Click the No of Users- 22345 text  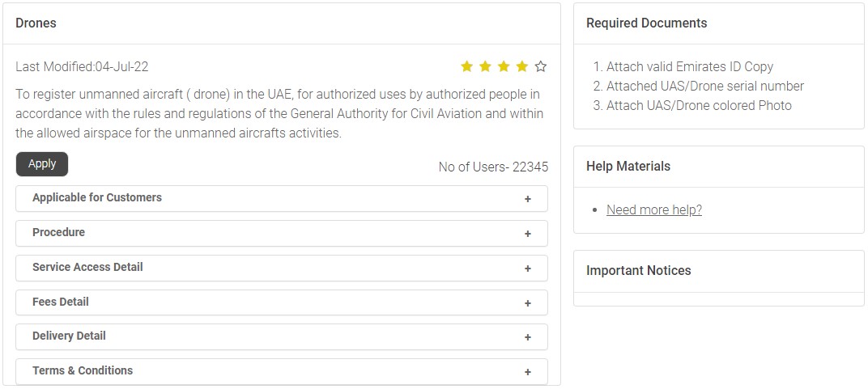pyautogui.click(x=493, y=167)
